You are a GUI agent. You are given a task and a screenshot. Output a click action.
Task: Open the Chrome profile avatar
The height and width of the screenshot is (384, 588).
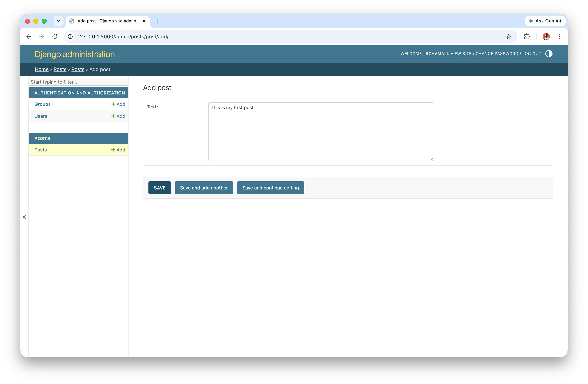546,37
